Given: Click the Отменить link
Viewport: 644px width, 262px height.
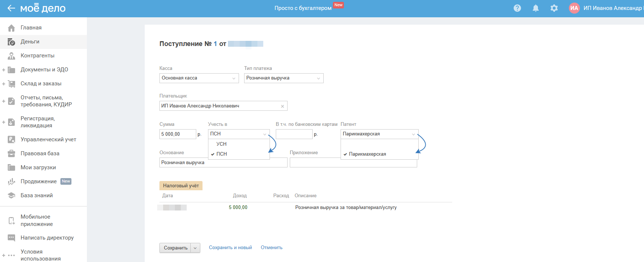Looking at the screenshot, I should pos(271,248).
